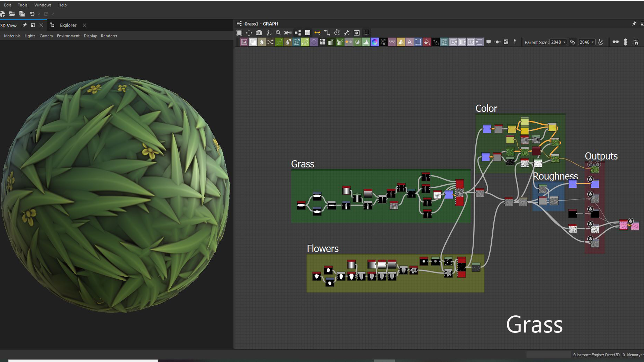
Task: Click the wrench tools icon in graph toolbar
Action: click(347, 33)
